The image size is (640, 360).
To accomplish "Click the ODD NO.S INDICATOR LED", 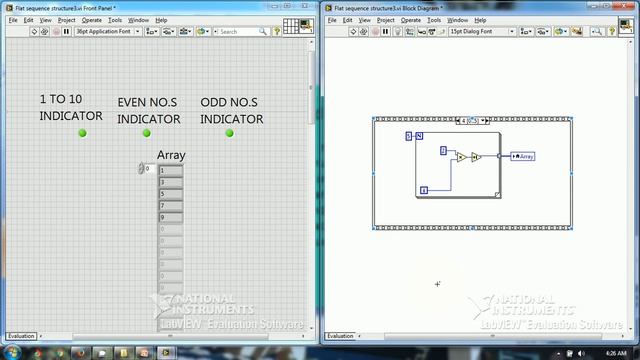I will 229,133.
